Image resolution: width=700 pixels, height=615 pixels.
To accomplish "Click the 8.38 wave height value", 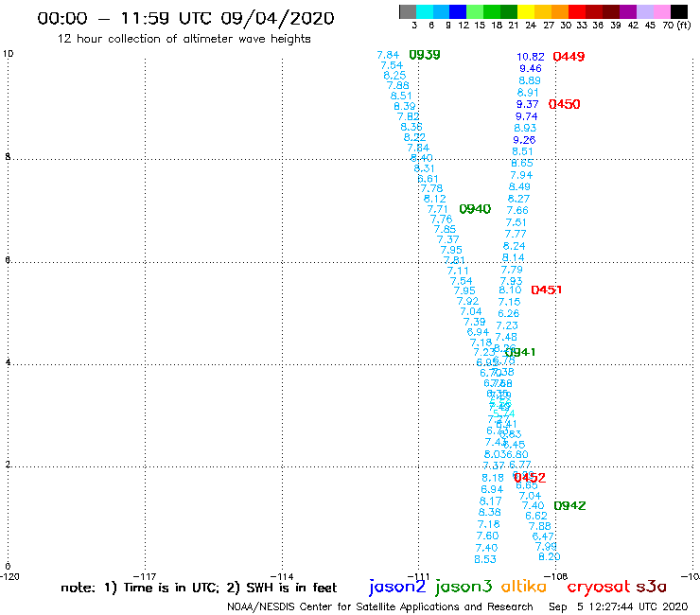I will click(490, 512).
